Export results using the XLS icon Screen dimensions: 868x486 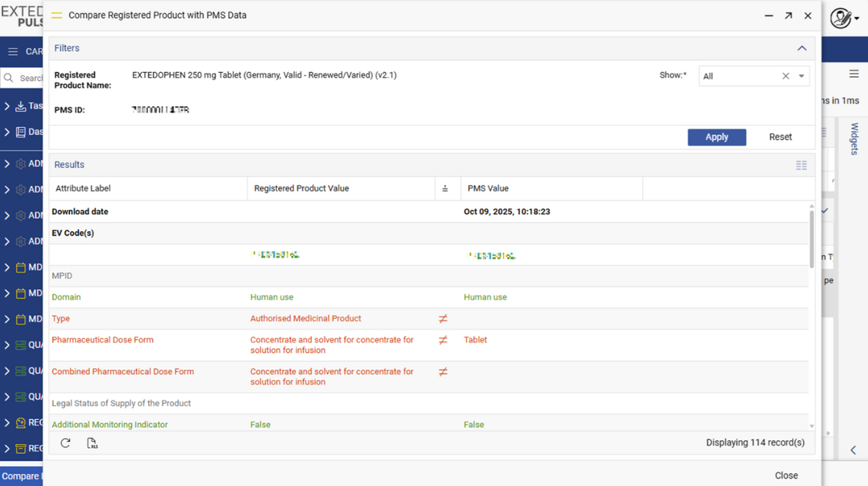[x=92, y=443]
